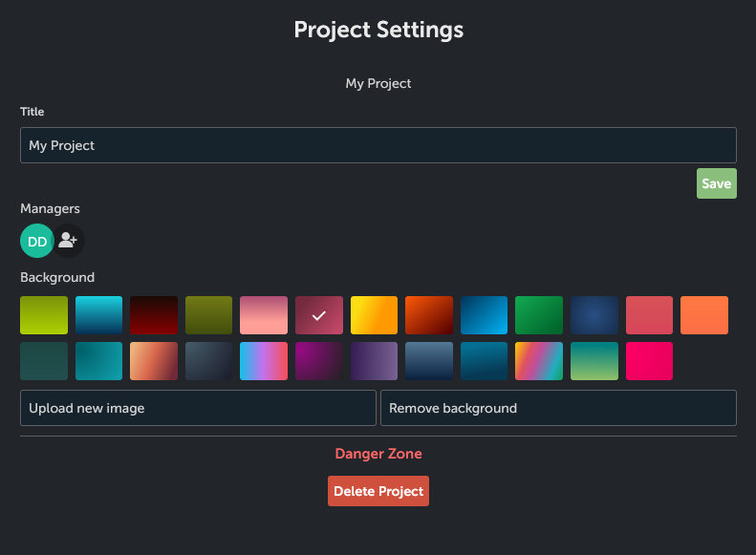Select the checked maroon-pink background
Image resolution: width=756 pixels, height=555 pixels.
(x=319, y=315)
